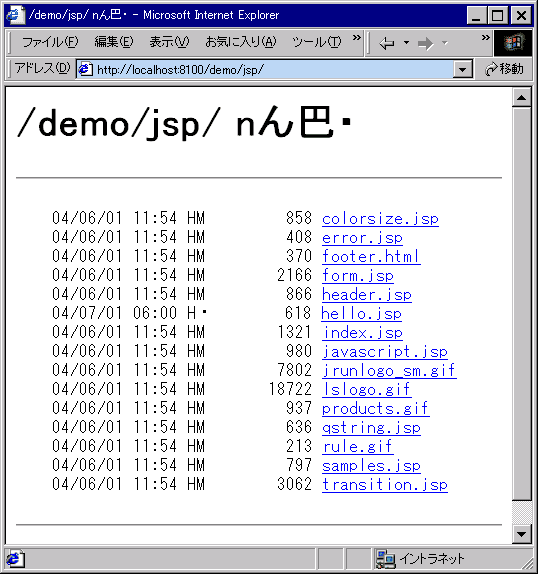Click the intranet zone icon in the status bar
This screenshot has width=538, height=574.
(x=385, y=559)
